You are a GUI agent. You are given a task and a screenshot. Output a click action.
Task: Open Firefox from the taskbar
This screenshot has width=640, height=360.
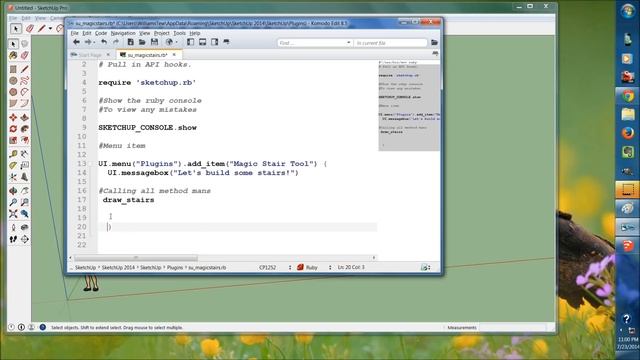[628, 133]
